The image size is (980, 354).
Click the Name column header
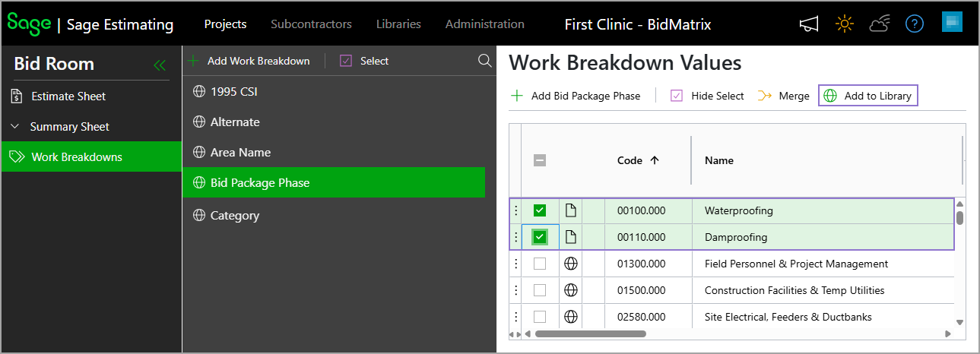coord(719,160)
